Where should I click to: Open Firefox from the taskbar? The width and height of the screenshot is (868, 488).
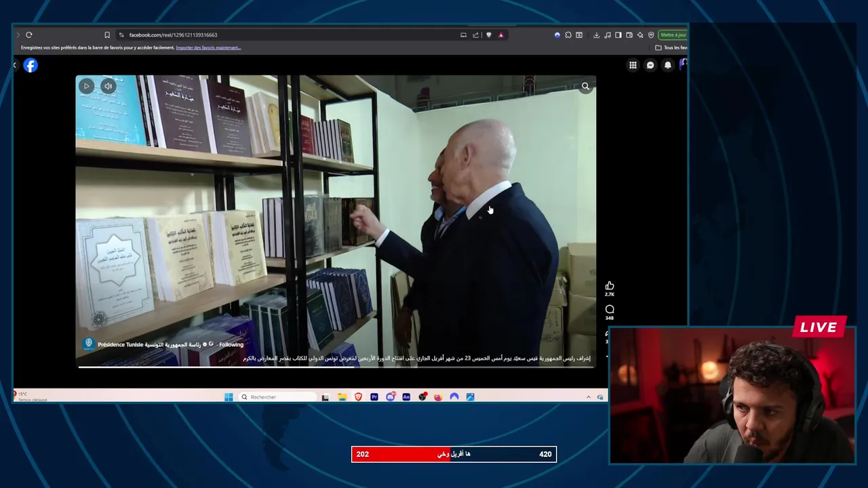(x=438, y=397)
